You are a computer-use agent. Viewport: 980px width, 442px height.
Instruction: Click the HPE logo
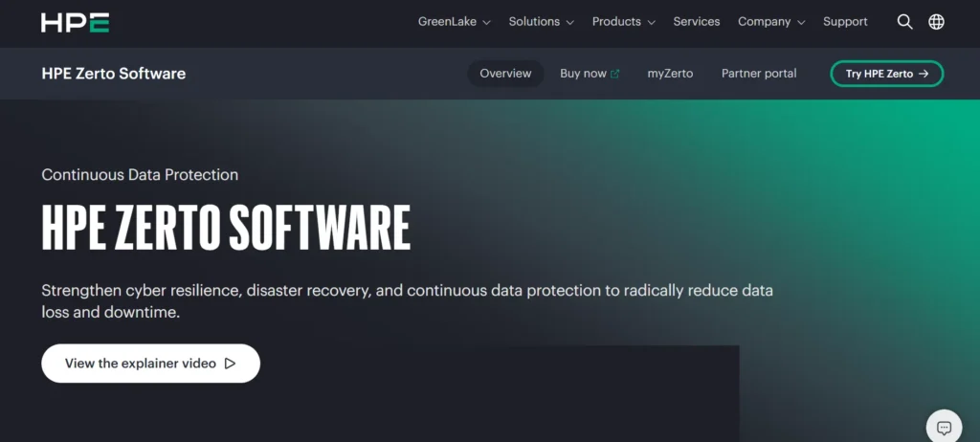point(75,22)
